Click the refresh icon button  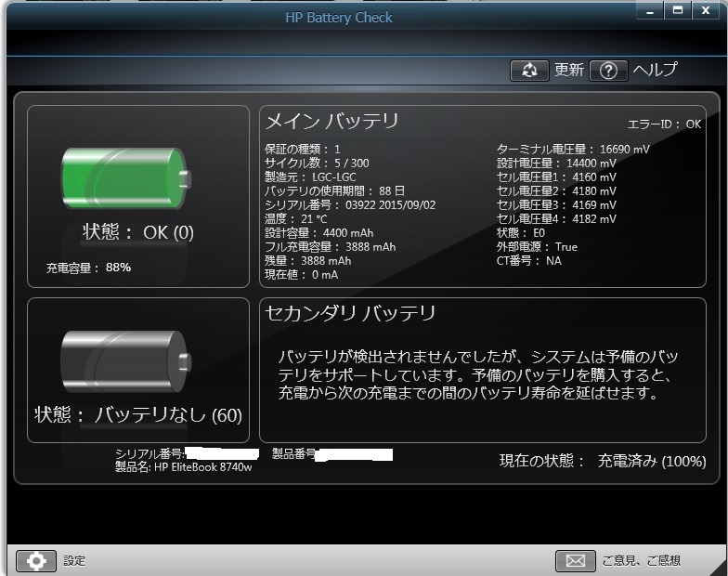[x=529, y=71]
